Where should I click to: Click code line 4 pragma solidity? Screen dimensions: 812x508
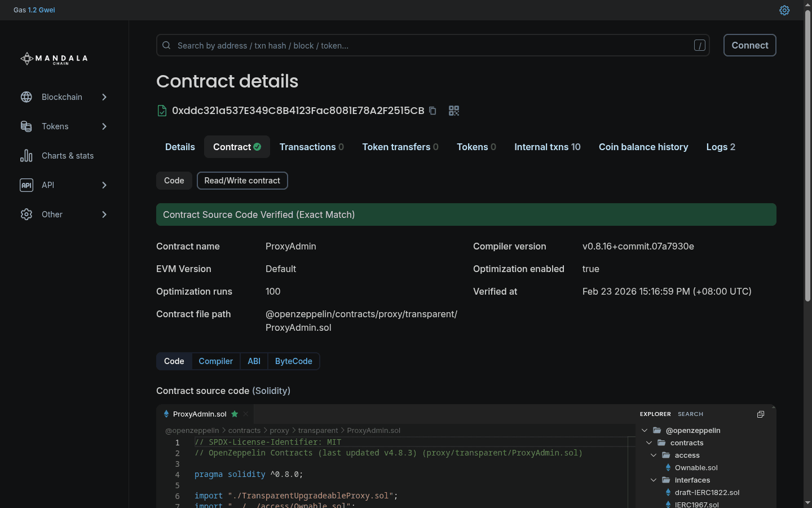(249, 474)
